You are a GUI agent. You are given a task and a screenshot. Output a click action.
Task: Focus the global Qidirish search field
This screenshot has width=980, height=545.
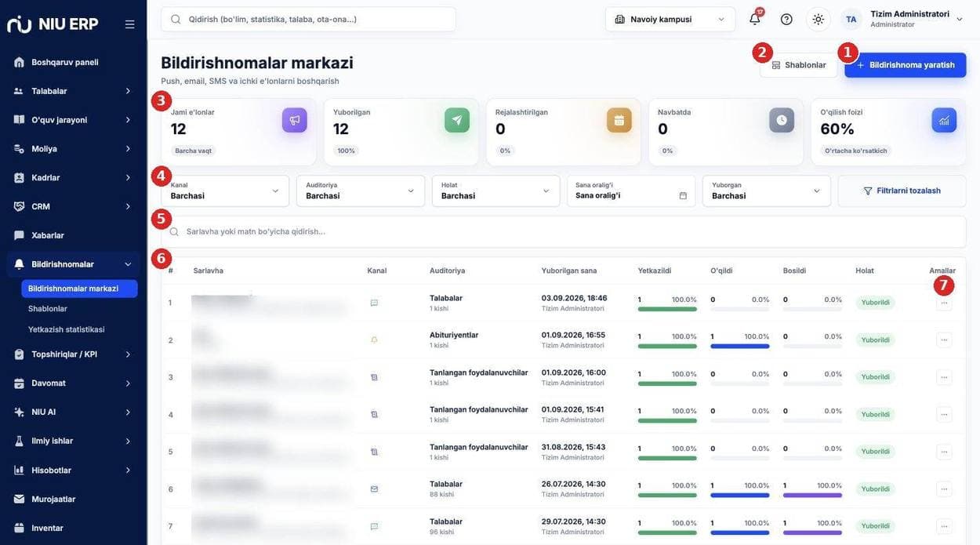pos(308,19)
